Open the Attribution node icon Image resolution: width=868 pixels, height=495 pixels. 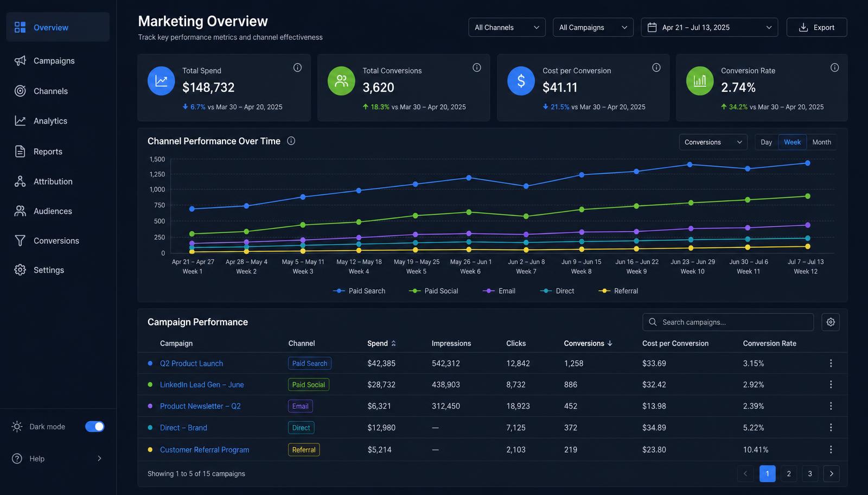(x=20, y=181)
